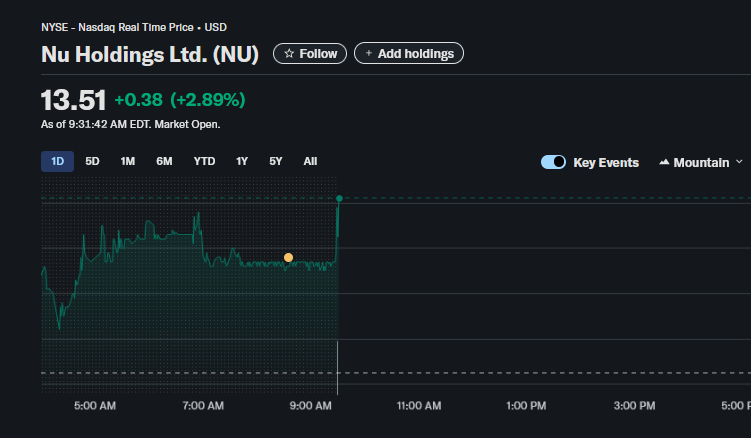The width and height of the screenshot is (751, 438).
Task: Click the green current price dot
Action: (x=339, y=198)
